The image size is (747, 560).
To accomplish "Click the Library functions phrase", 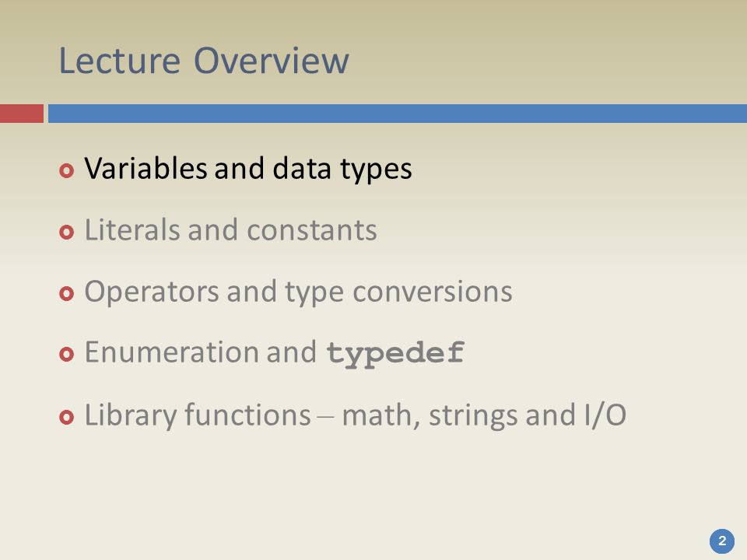I will click(198, 415).
